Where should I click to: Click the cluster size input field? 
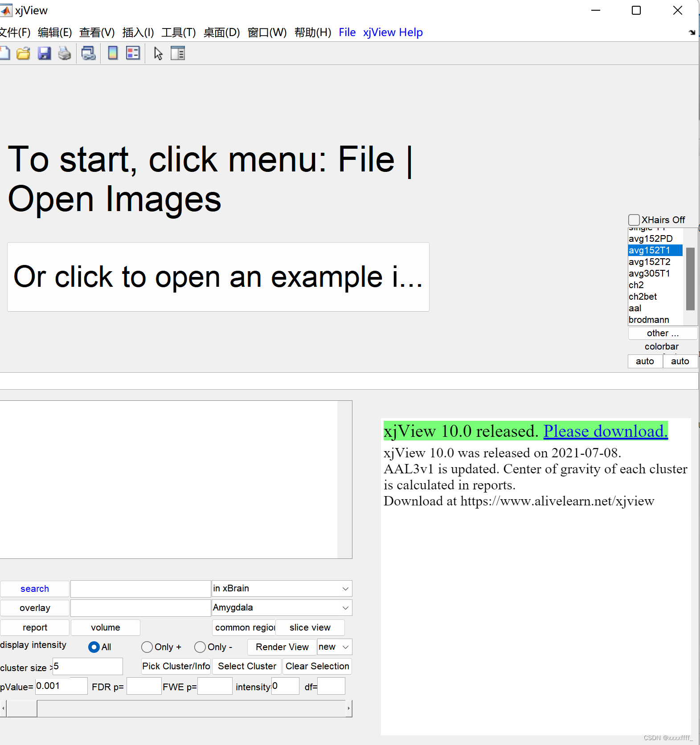coord(88,667)
